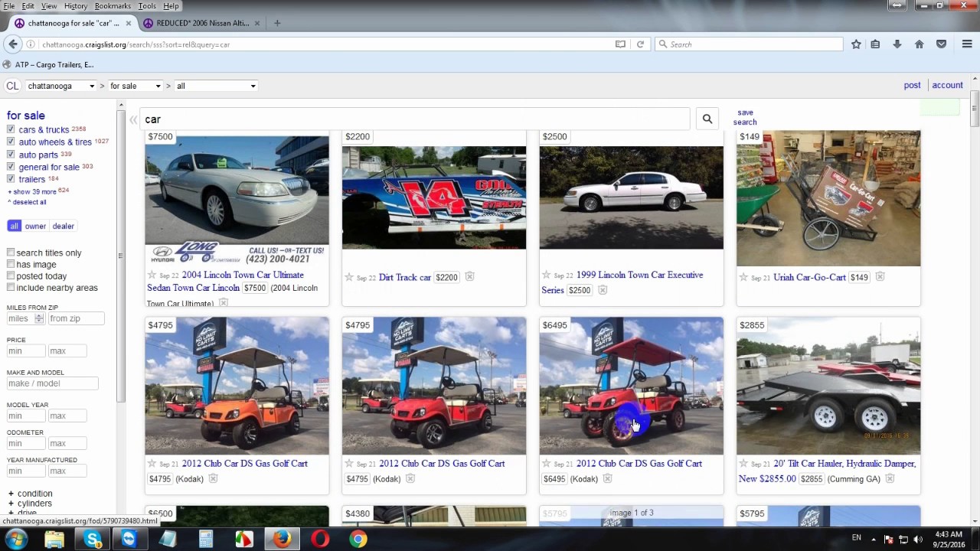980x551 pixels.
Task: Click the save search link
Action: pos(745,117)
